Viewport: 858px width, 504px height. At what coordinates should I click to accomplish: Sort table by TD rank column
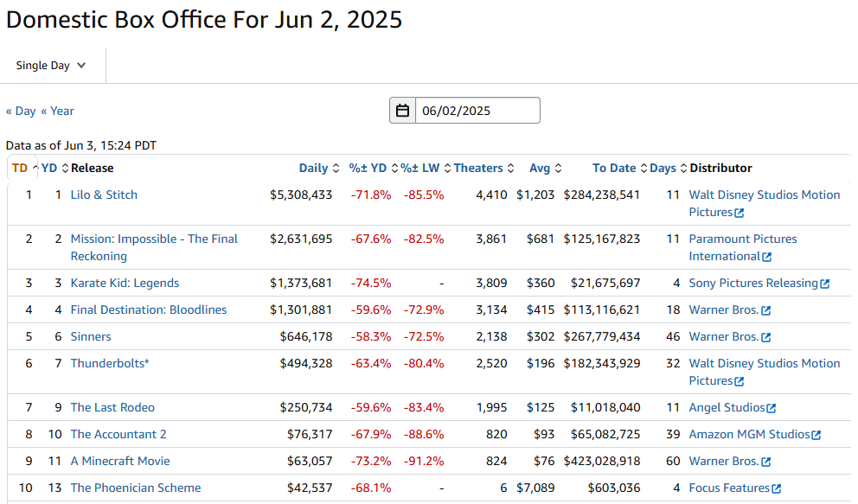tap(24, 168)
